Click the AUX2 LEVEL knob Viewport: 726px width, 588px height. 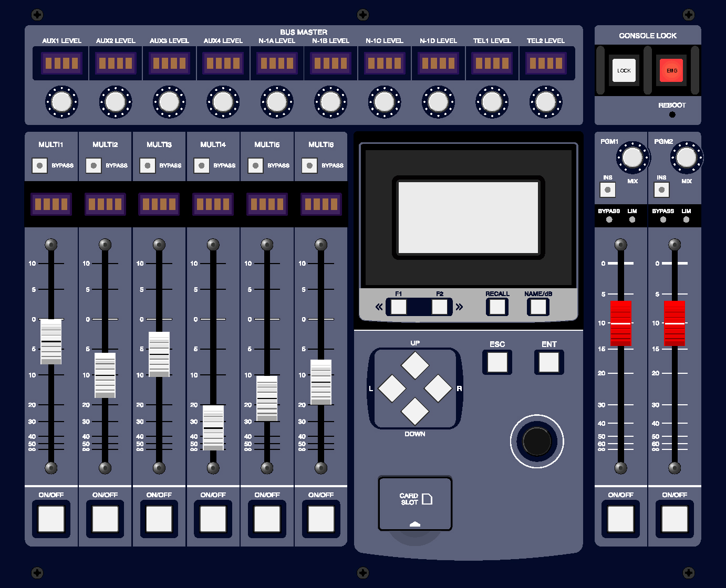(116, 102)
